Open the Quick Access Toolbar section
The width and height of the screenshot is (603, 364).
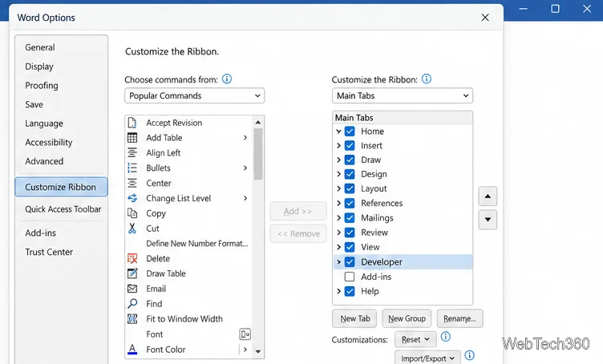[x=63, y=209]
